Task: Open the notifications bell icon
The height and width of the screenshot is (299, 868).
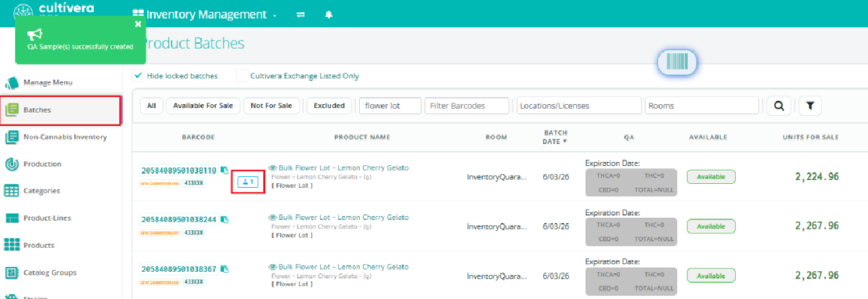Action: point(329,15)
